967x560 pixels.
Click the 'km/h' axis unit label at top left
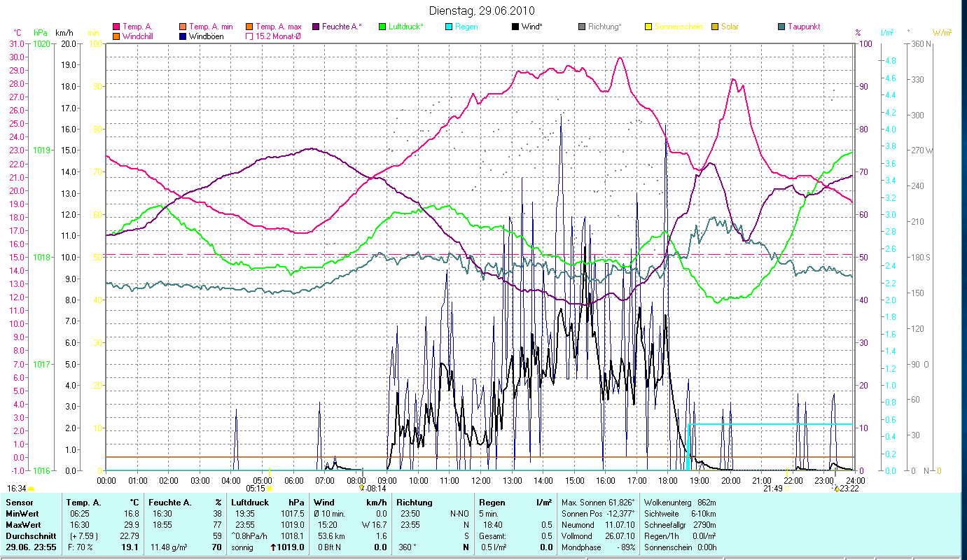64,33
